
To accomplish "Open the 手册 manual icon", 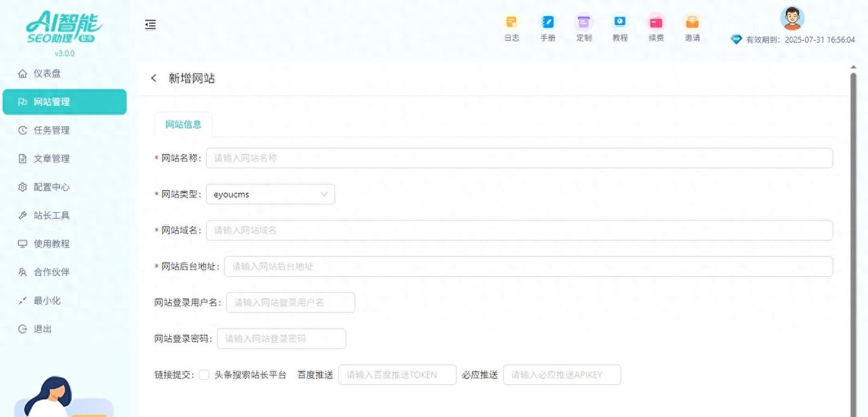I will pyautogui.click(x=547, y=22).
